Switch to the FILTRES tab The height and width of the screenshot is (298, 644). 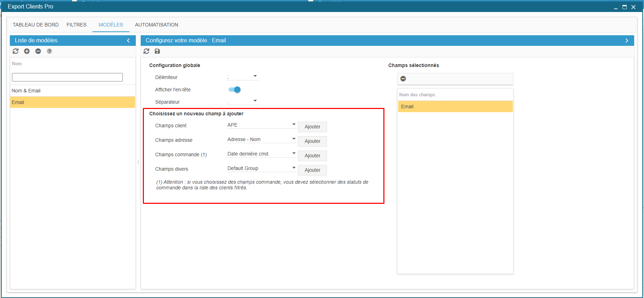77,25
